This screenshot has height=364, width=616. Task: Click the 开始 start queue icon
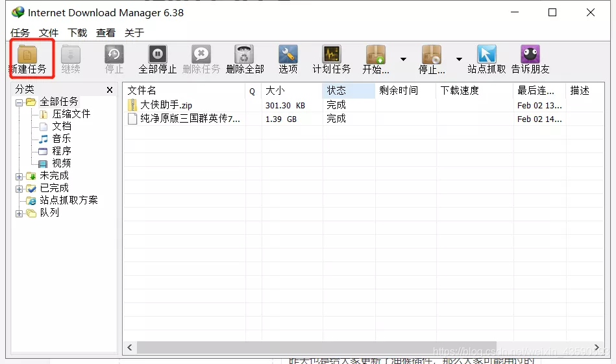pos(376,55)
